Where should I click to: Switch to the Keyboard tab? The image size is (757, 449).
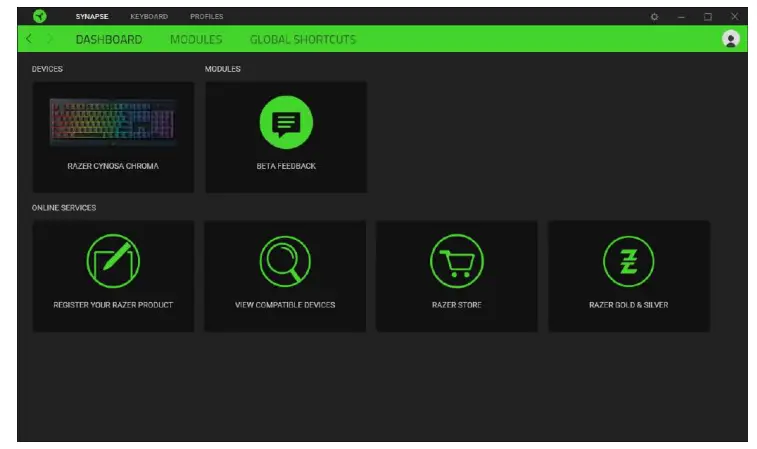coord(149,16)
